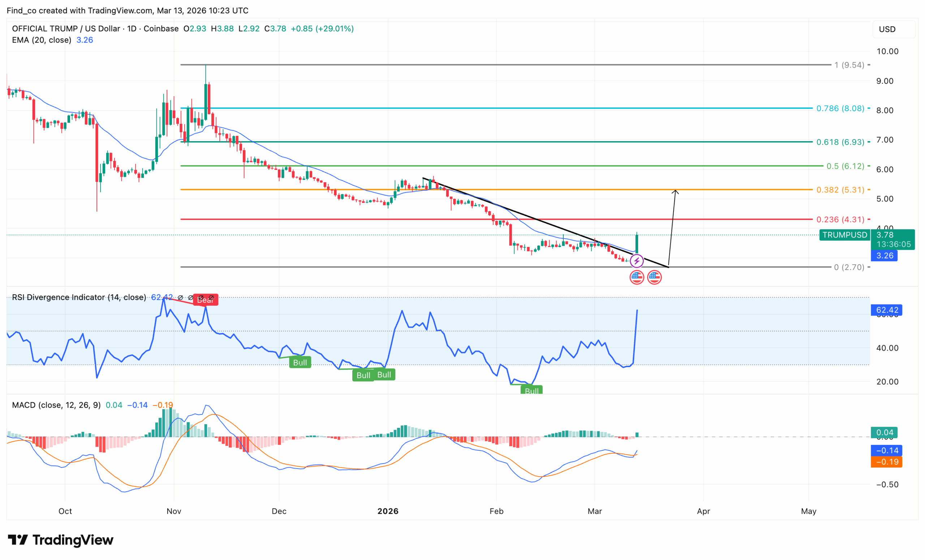This screenshot has height=560, width=925.
Task: Click the May label on the time axis
Action: [809, 511]
